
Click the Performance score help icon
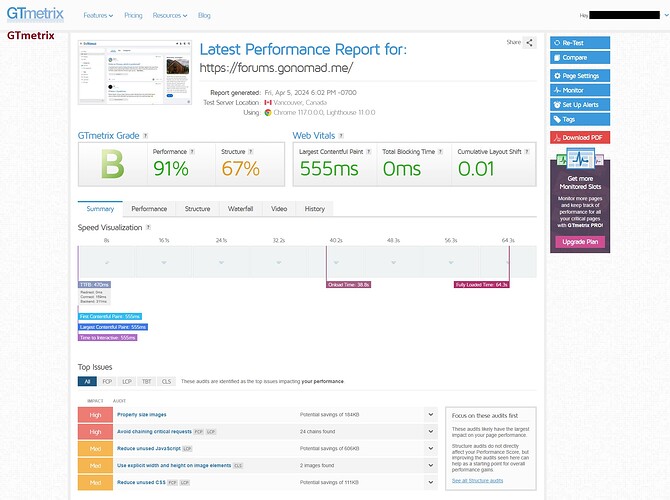[x=192, y=152]
